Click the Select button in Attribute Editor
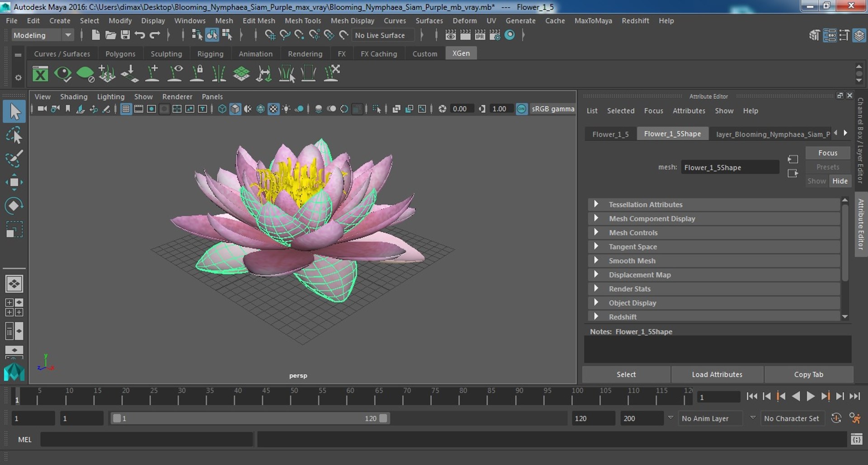868x465 pixels. (626, 375)
